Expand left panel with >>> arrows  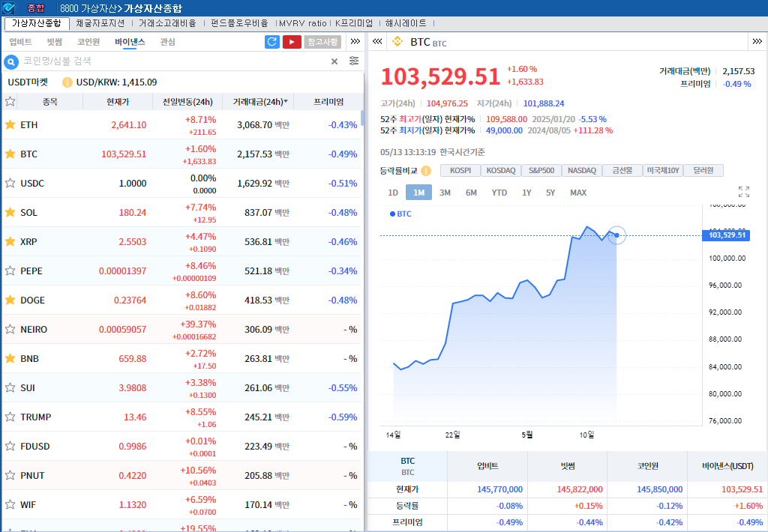(355, 42)
